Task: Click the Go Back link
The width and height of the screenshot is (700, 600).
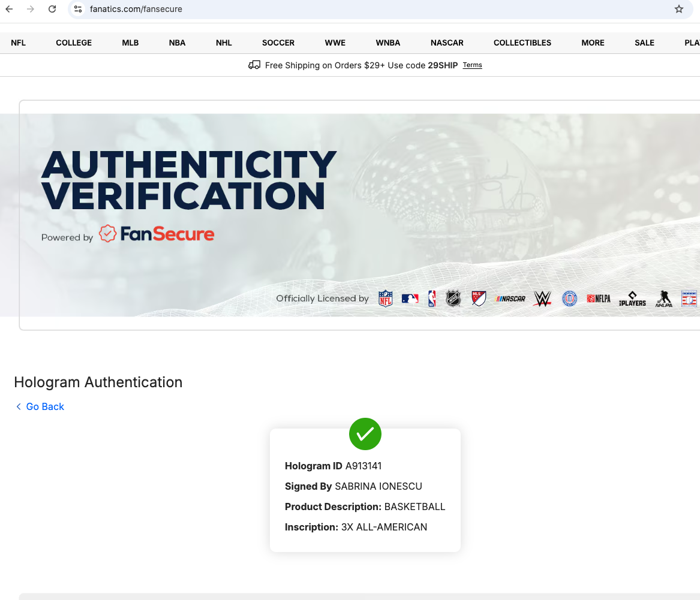Action: pyautogui.click(x=40, y=406)
